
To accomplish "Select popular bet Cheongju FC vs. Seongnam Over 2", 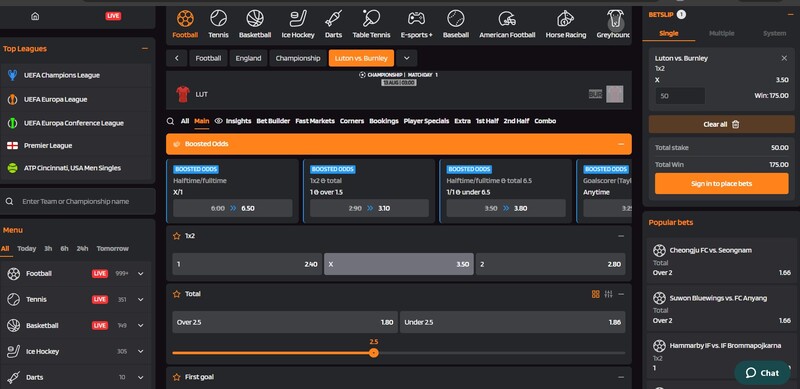I will click(x=721, y=261).
